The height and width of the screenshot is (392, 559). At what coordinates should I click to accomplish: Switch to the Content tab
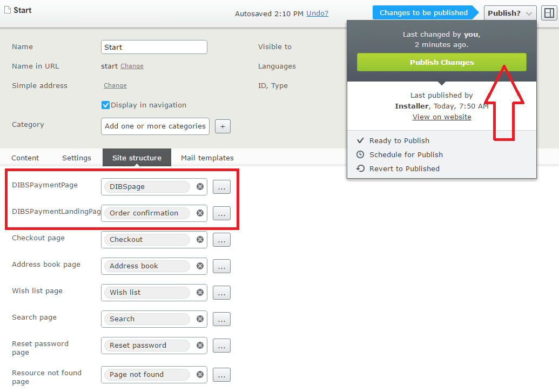point(25,158)
